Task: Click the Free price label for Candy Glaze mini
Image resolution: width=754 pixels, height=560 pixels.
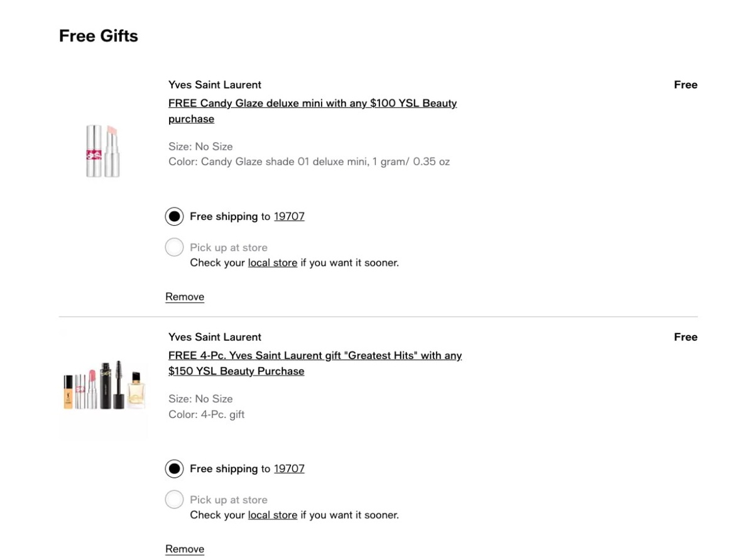Action: coord(686,85)
